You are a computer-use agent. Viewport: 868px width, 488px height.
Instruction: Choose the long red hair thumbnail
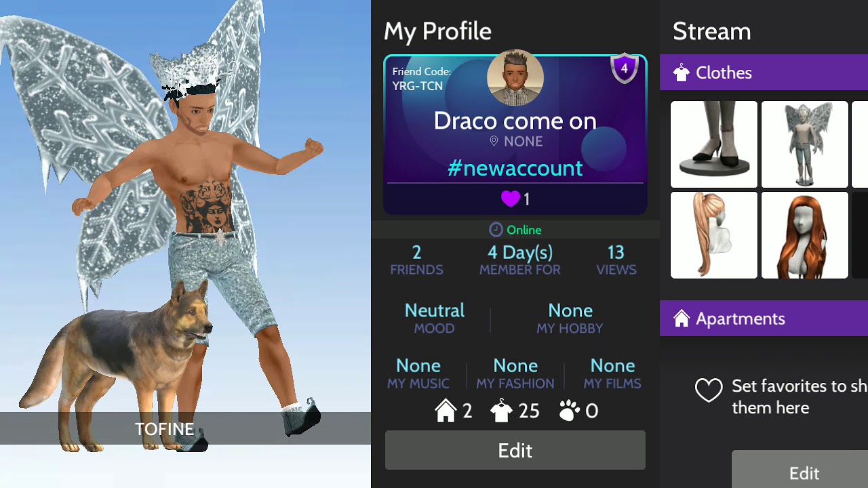tap(805, 235)
